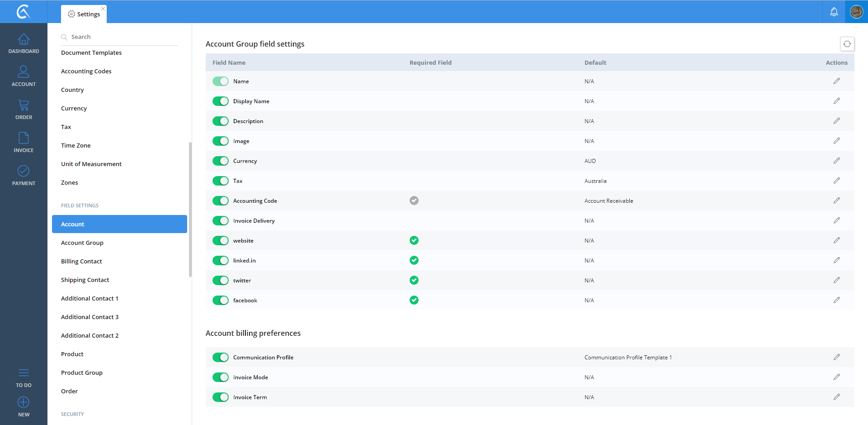
Task: Open Billing Contact field settings
Action: (x=81, y=262)
